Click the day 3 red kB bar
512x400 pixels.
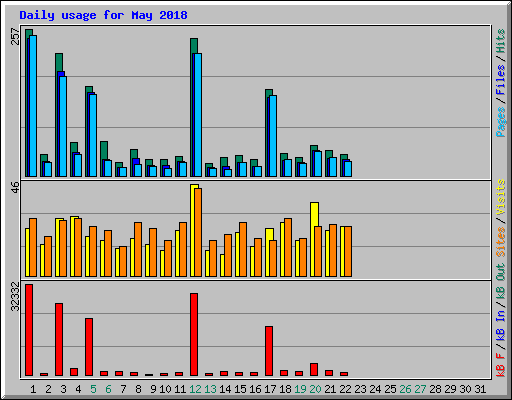tap(59, 340)
